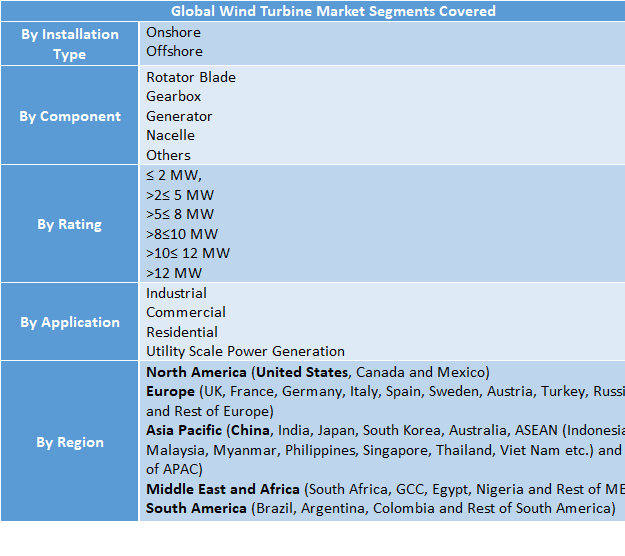The width and height of the screenshot is (625, 556).
Task: Select the '>12 MW' rating entry
Action: click(x=174, y=273)
